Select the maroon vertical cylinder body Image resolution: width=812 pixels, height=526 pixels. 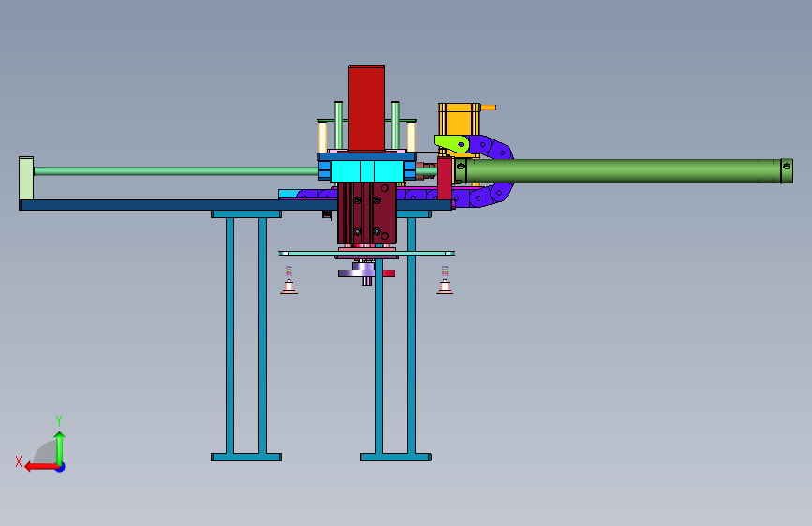pos(366,212)
